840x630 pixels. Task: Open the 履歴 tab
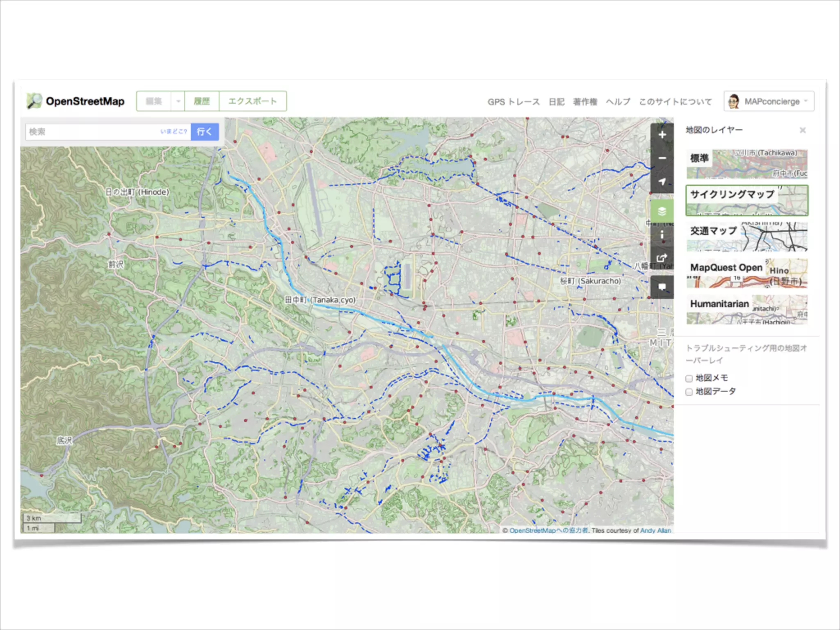coord(201,101)
